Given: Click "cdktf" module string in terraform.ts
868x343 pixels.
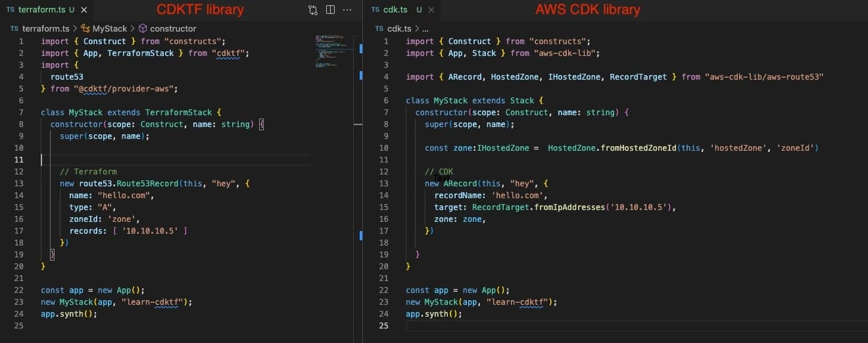Looking at the screenshot, I should pyautogui.click(x=230, y=53).
